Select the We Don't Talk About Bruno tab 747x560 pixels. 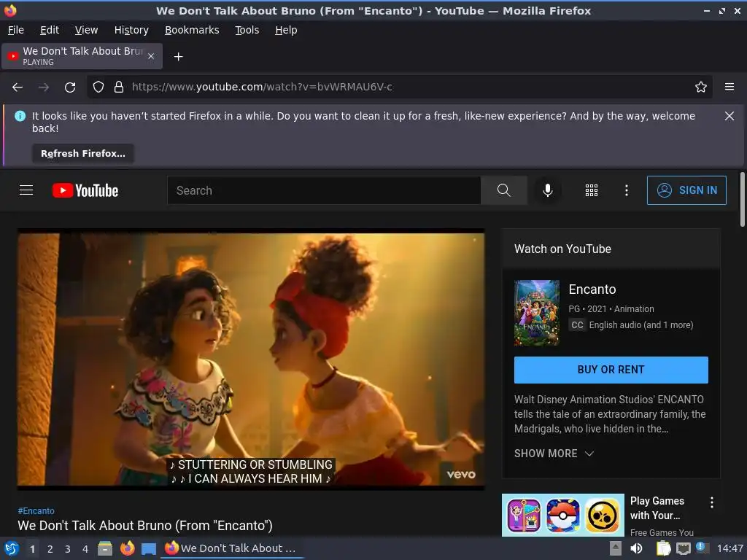[82, 56]
